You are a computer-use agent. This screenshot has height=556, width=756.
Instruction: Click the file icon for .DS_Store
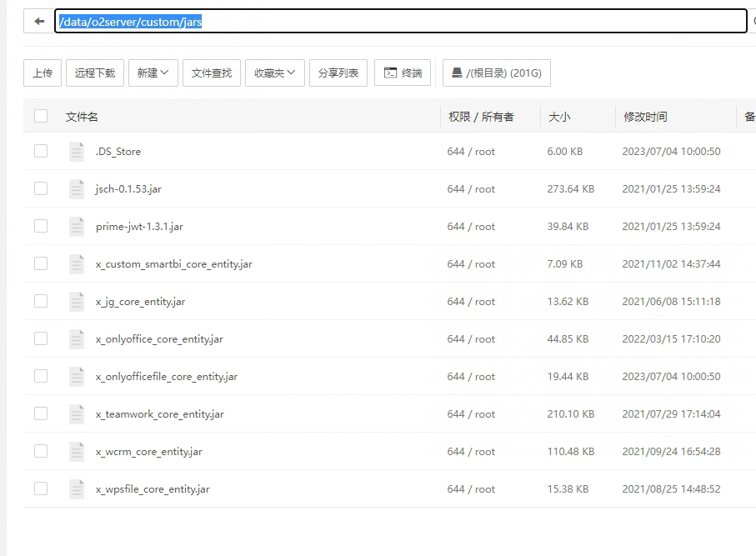(x=77, y=152)
